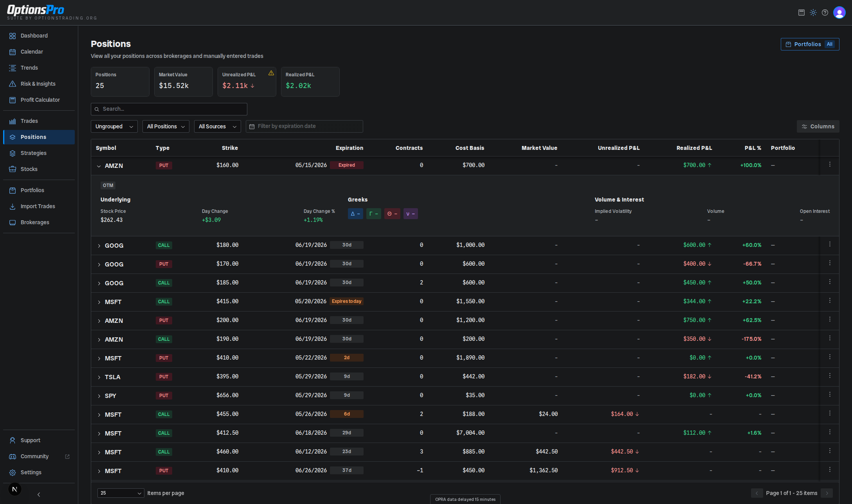Toggle light theme sun icon
This screenshot has height=504, width=852.
tap(813, 13)
